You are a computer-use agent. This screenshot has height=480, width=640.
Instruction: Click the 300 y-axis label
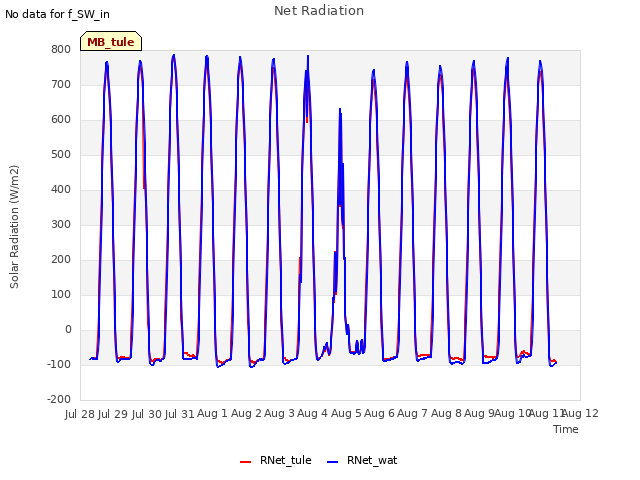click(61, 224)
